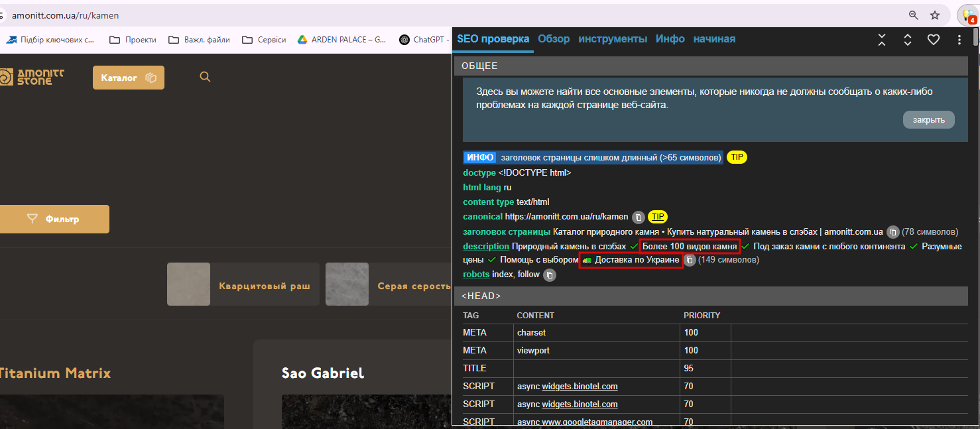
Task: Copy the robots value with its copy icon
Action: (x=550, y=275)
